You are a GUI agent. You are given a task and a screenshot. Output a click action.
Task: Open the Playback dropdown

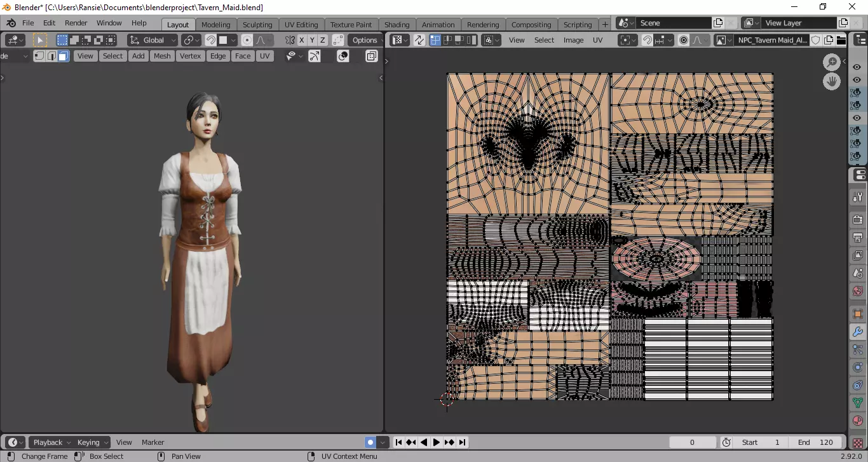(x=51, y=442)
